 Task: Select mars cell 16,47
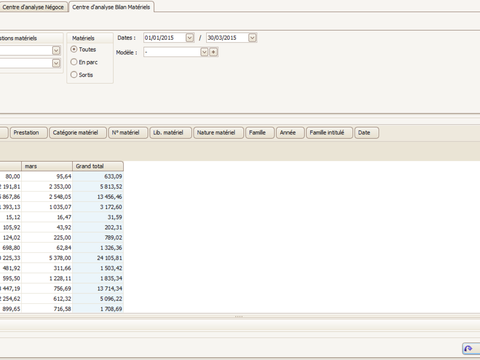tap(47, 217)
